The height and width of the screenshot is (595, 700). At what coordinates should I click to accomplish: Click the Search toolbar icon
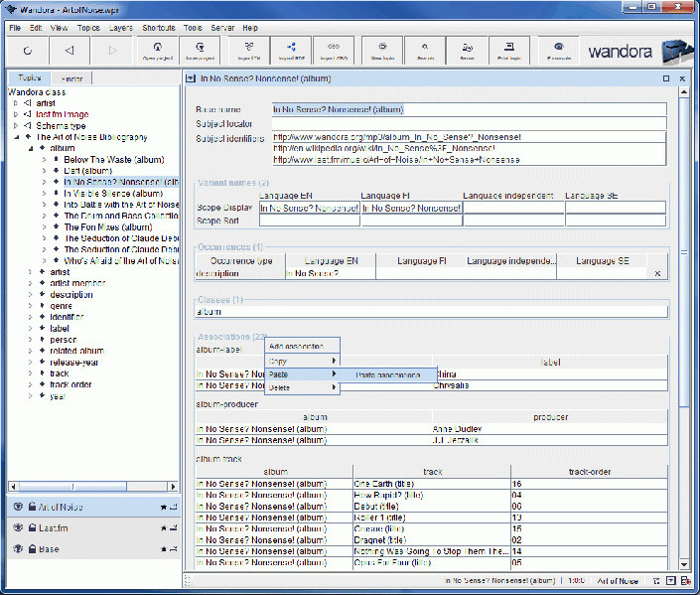424,50
